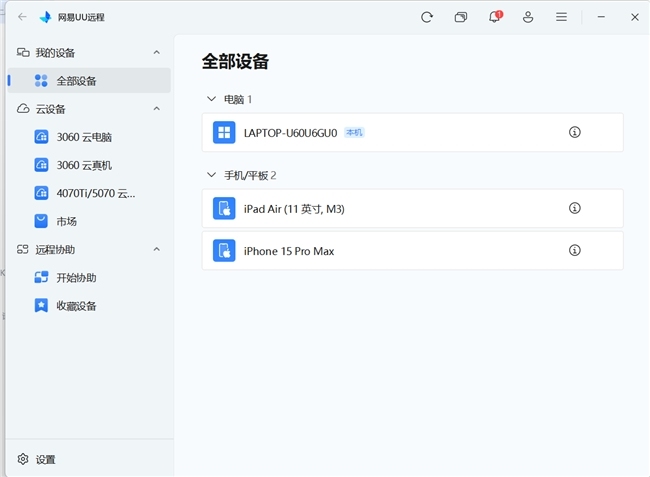Open 设置 at the sidebar bottom
This screenshot has width=650, height=477.
[89, 459]
